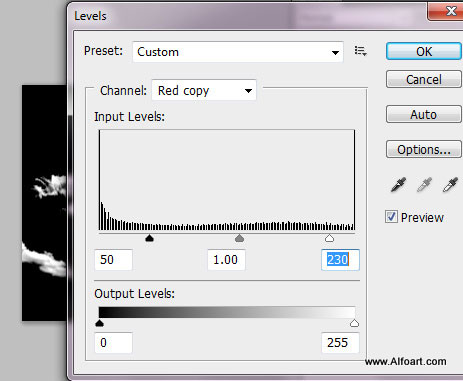Click the midtone input field showing 1.00
Viewport: 463px width, 381px height.
[226, 260]
